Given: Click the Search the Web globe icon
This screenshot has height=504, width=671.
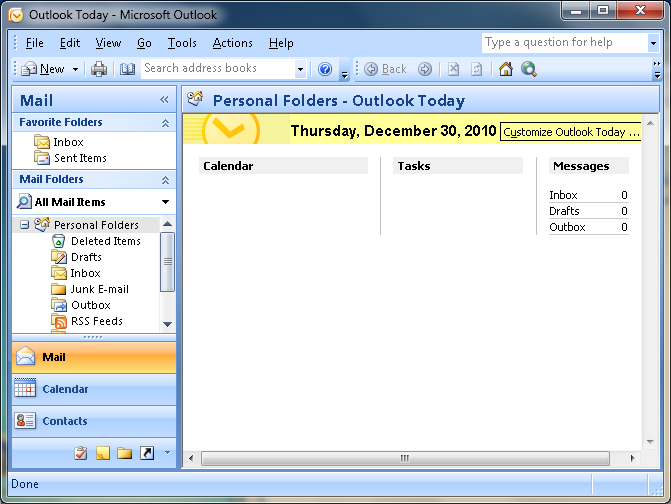Looking at the screenshot, I should (x=529, y=69).
